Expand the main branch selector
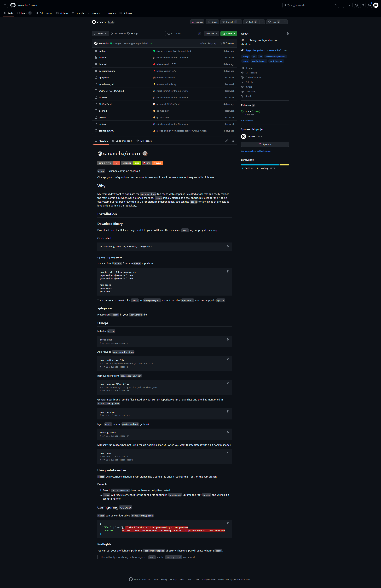381x588 pixels. tap(100, 34)
